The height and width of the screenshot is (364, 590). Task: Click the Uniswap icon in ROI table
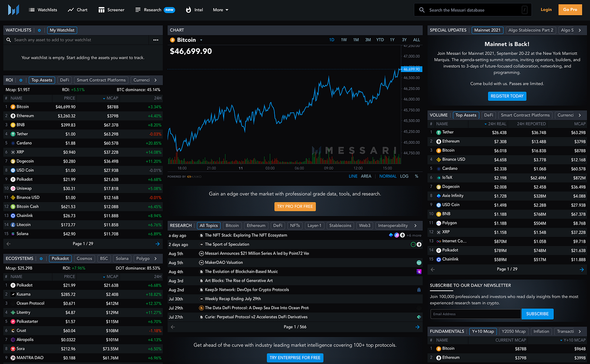(13, 188)
